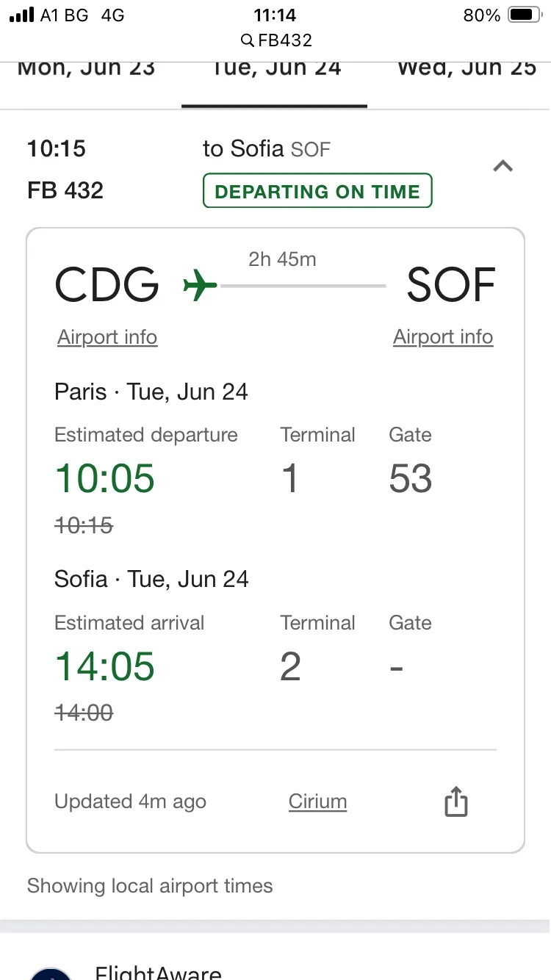
Task: Switch to the Wed, Jun 25 tab
Action: [x=467, y=68]
